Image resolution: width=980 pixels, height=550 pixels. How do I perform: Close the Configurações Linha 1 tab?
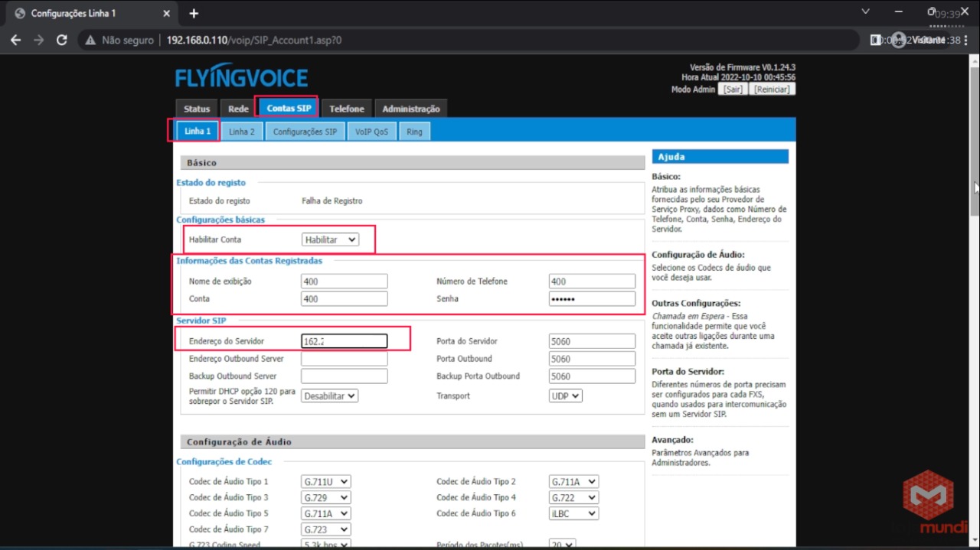pos(167,14)
